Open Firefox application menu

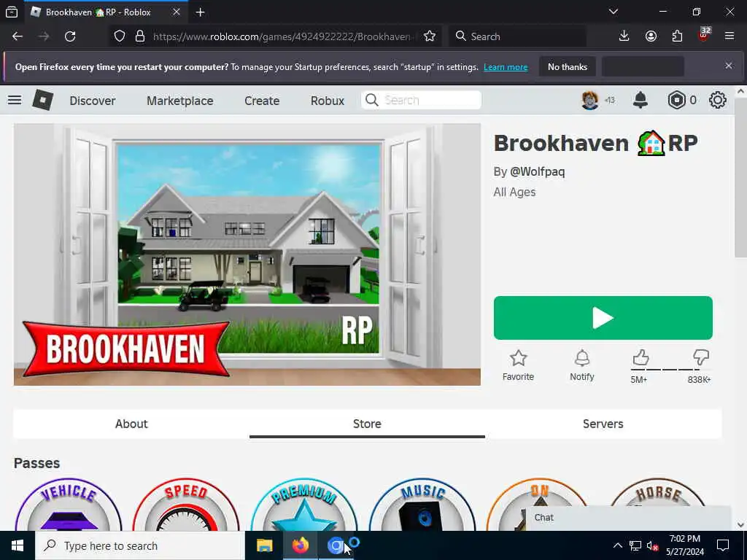click(729, 36)
